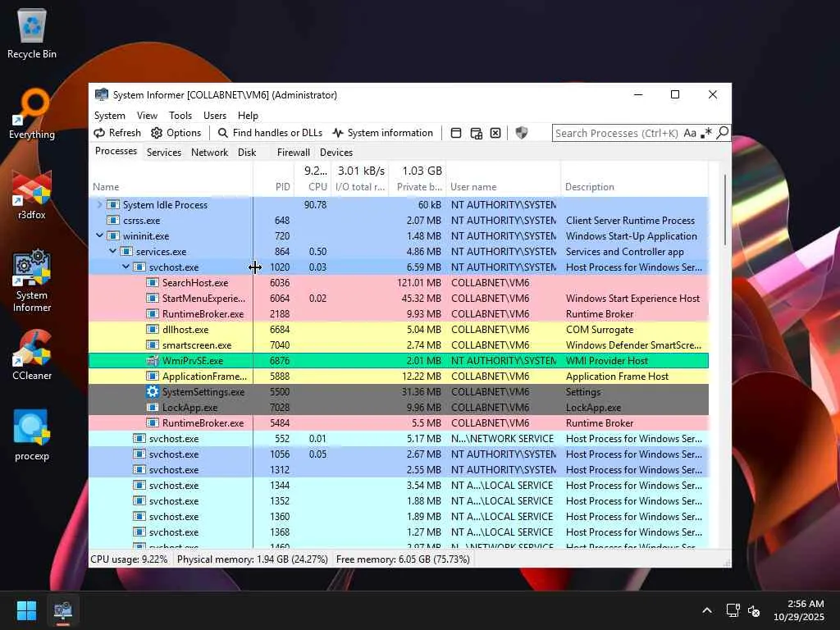The width and height of the screenshot is (840, 630).
Task: Sort by the Private bytes column
Action: (x=418, y=180)
